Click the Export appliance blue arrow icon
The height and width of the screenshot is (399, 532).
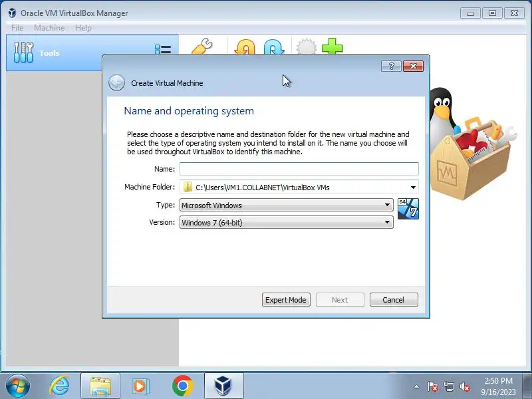274,47
